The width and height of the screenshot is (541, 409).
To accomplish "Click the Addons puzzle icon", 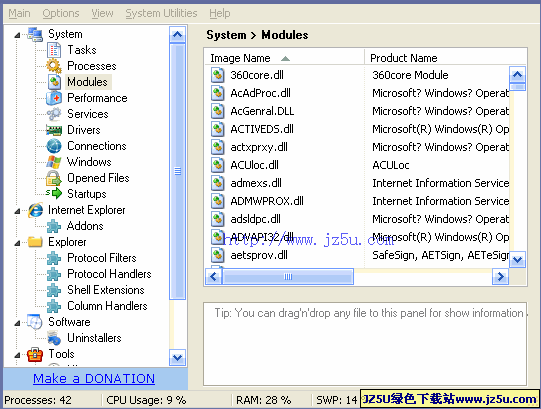I will (x=54, y=226).
